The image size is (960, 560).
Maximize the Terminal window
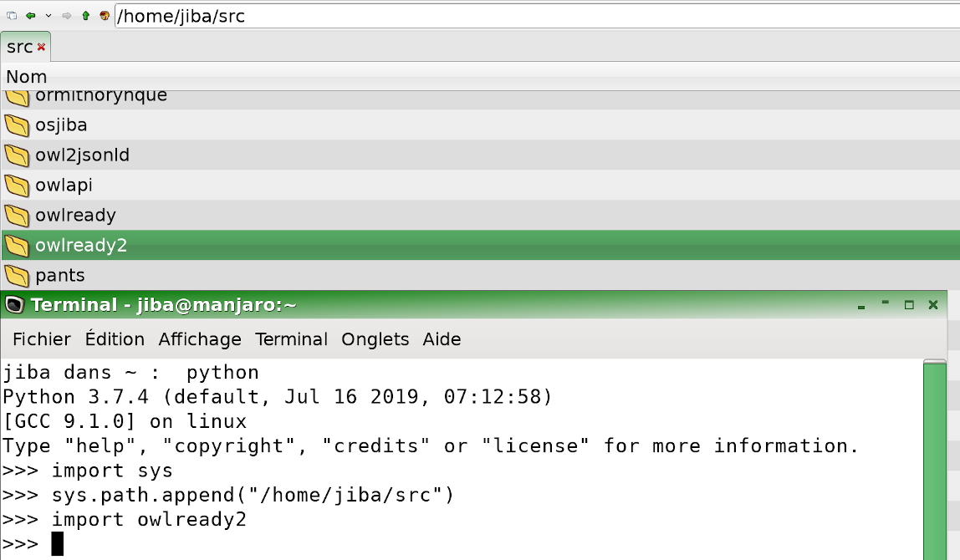point(909,305)
